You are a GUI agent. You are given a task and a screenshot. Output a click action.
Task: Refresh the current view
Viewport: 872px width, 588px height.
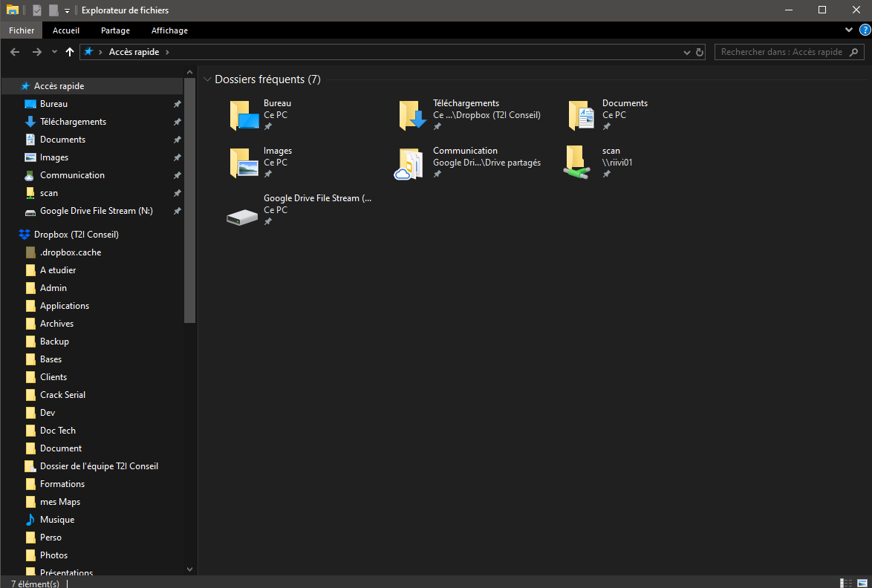(699, 52)
